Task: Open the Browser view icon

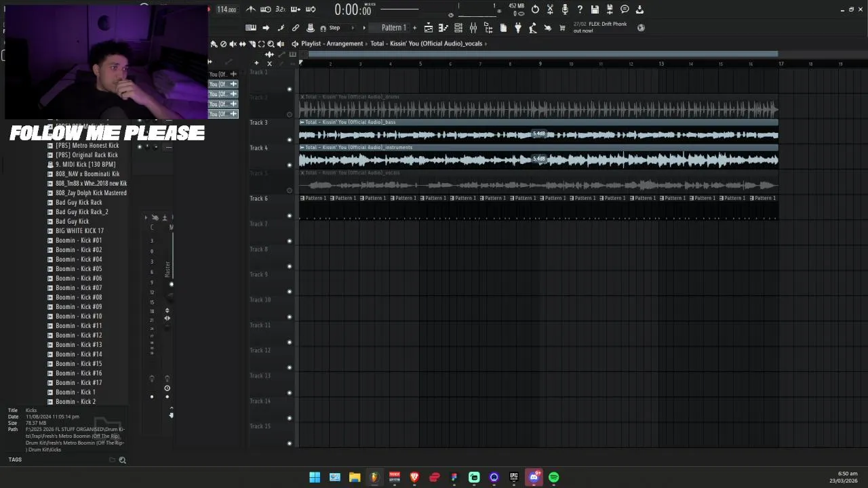Action: point(488,28)
